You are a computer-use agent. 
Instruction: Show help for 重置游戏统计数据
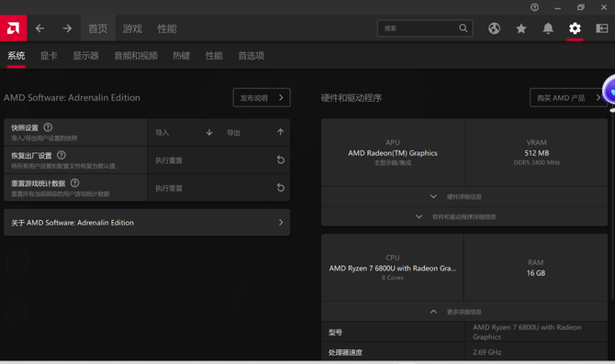pos(75,183)
